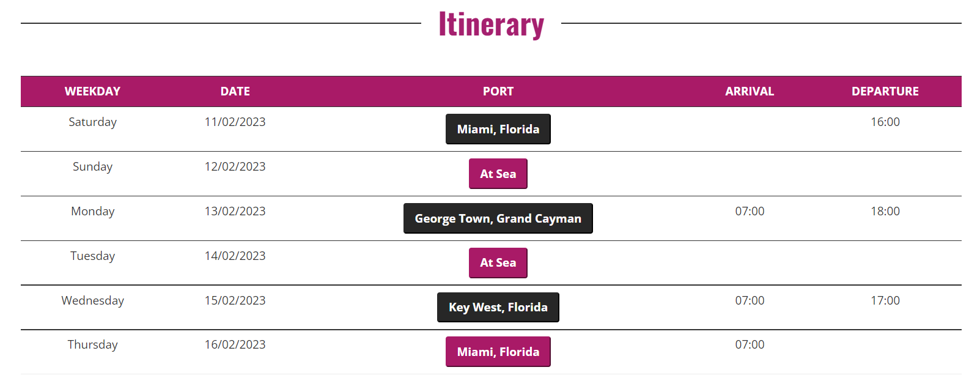This screenshot has height=378, width=980.
Task: Select Sunday's At Sea port button
Action: pos(498,174)
